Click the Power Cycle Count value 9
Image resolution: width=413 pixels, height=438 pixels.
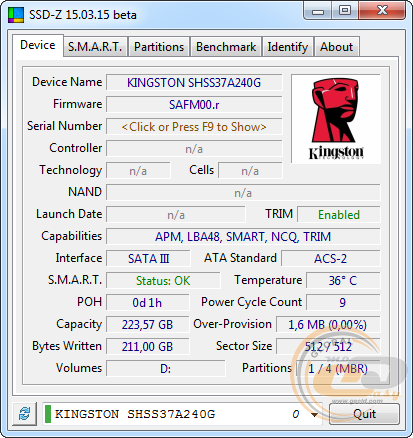[x=343, y=303]
